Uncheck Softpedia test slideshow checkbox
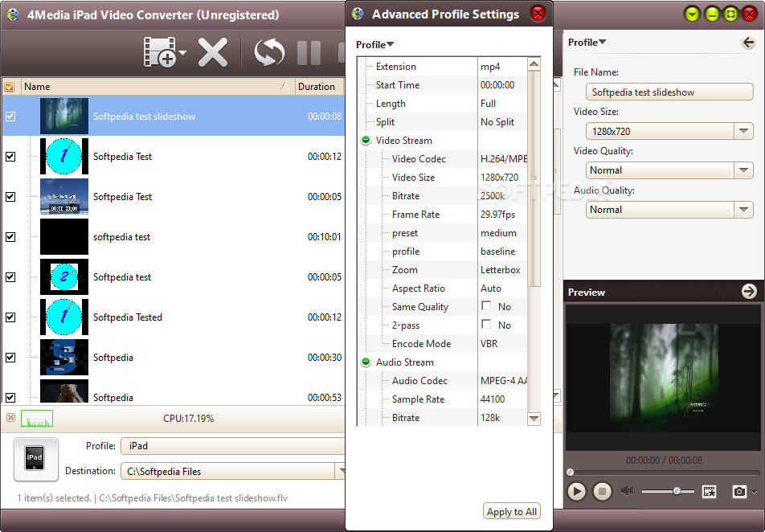The image size is (765, 532). pyautogui.click(x=10, y=117)
